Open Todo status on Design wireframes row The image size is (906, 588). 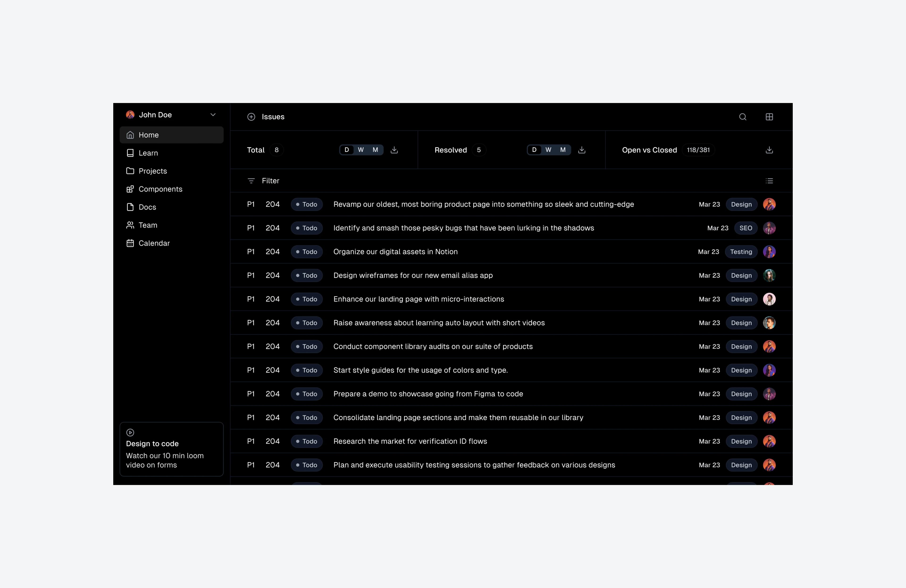coord(307,275)
